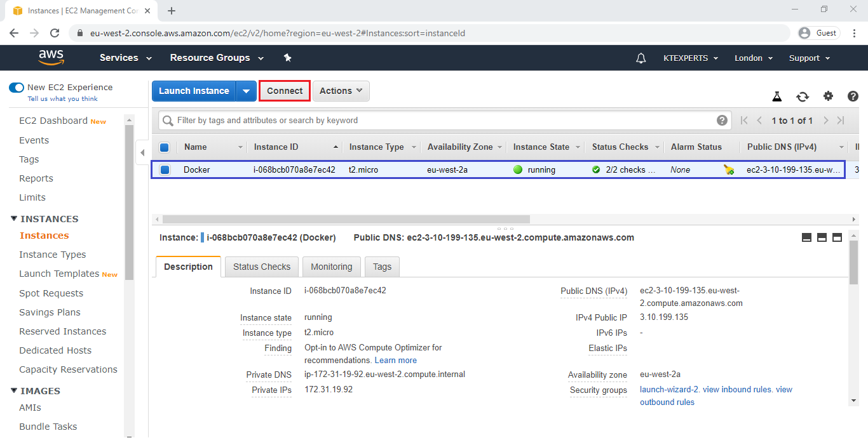Open the Actions dropdown menu
The image size is (868, 438).
tap(341, 91)
